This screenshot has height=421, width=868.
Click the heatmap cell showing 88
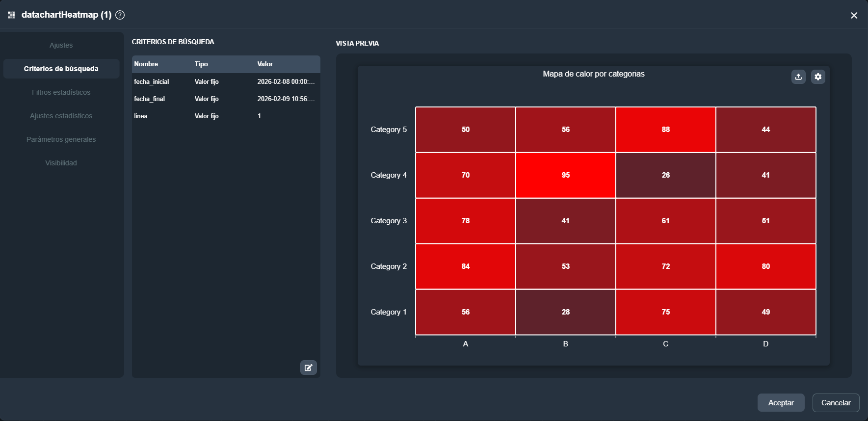(665, 130)
